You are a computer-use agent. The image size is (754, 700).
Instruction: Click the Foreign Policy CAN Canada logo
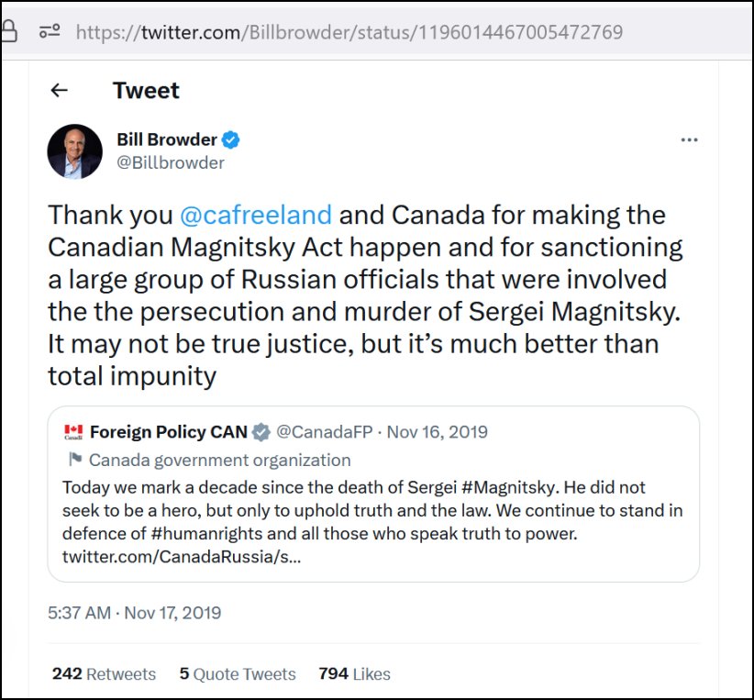click(73, 432)
